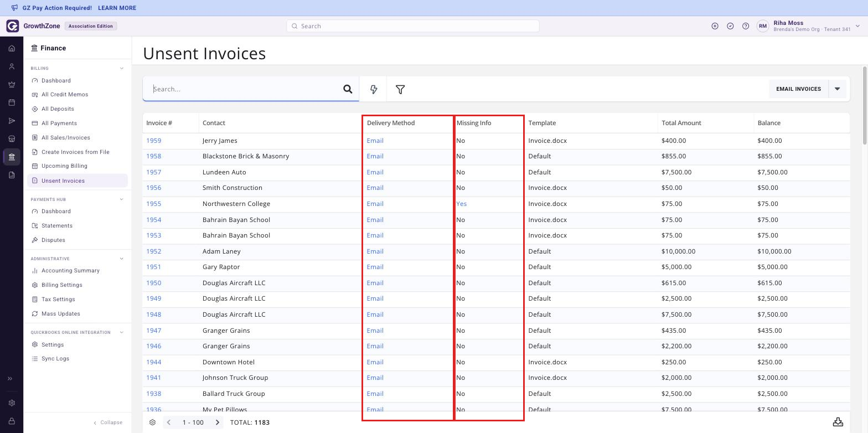Viewport: 868px width, 433px height.
Task: Sort by Total Amount column header
Action: (x=681, y=123)
